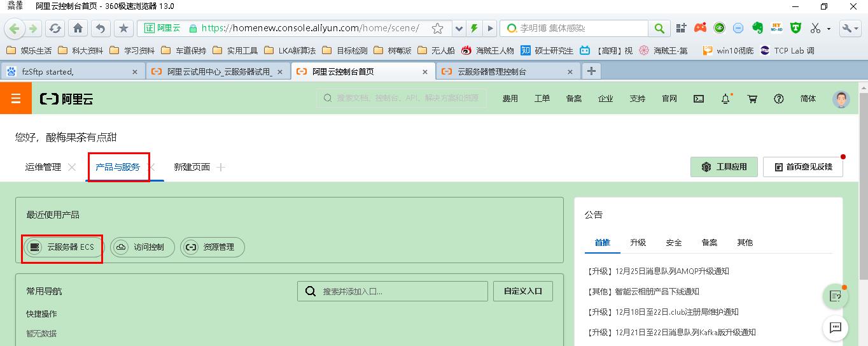Reload the page with the refresh icon
Viewport: 868px width, 346px height.
point(55,29)
